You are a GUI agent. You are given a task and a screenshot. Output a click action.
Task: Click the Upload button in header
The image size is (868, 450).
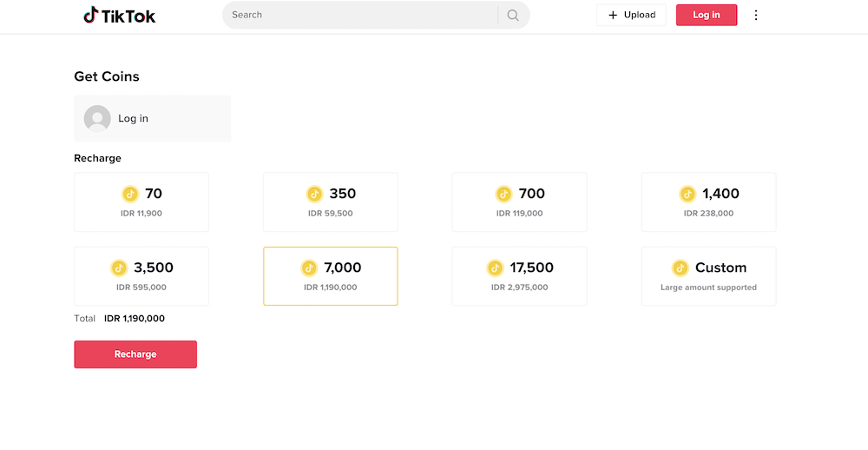[x=631, y=15]
